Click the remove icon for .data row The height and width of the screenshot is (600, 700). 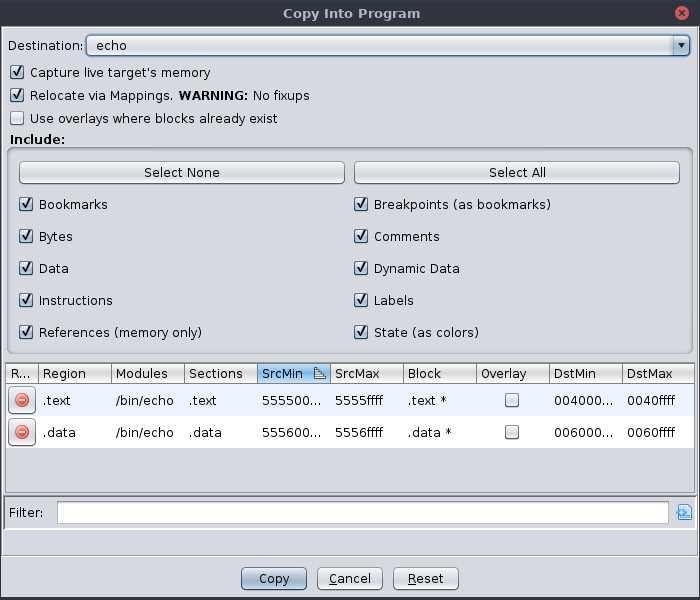click(x=22, y=432)
